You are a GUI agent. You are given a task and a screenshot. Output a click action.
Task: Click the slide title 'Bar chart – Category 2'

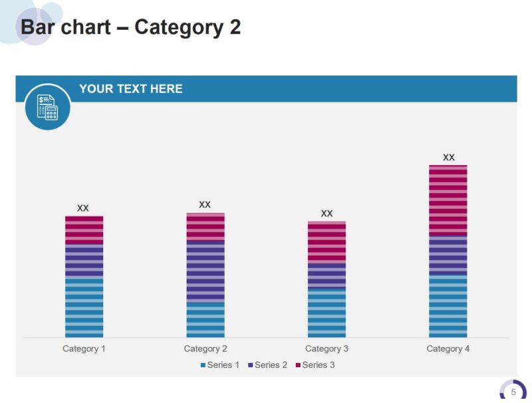tap(130, 27)
